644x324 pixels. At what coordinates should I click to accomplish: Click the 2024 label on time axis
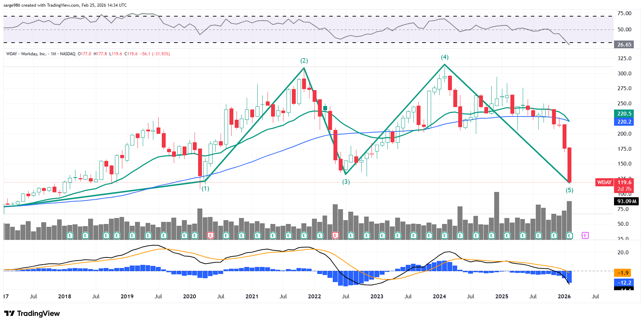click(x=439, y=296)
